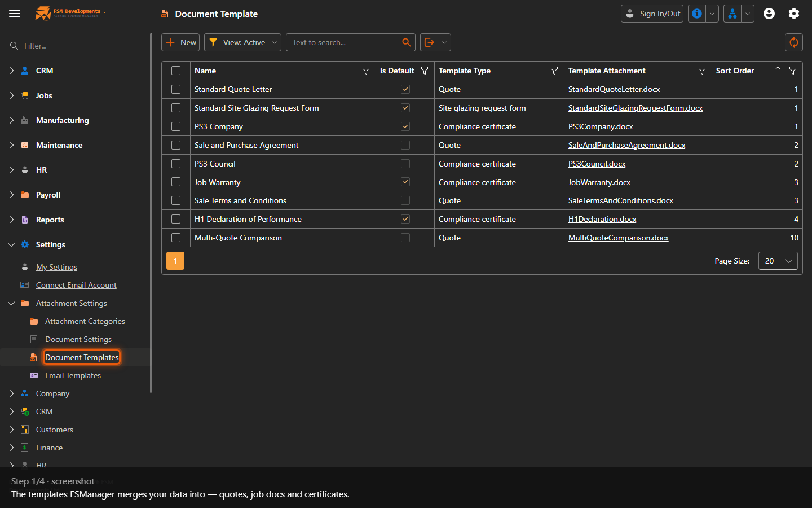
Task: Toggle the Sort Order ascending arrow
Action: (x=778, y=71)
